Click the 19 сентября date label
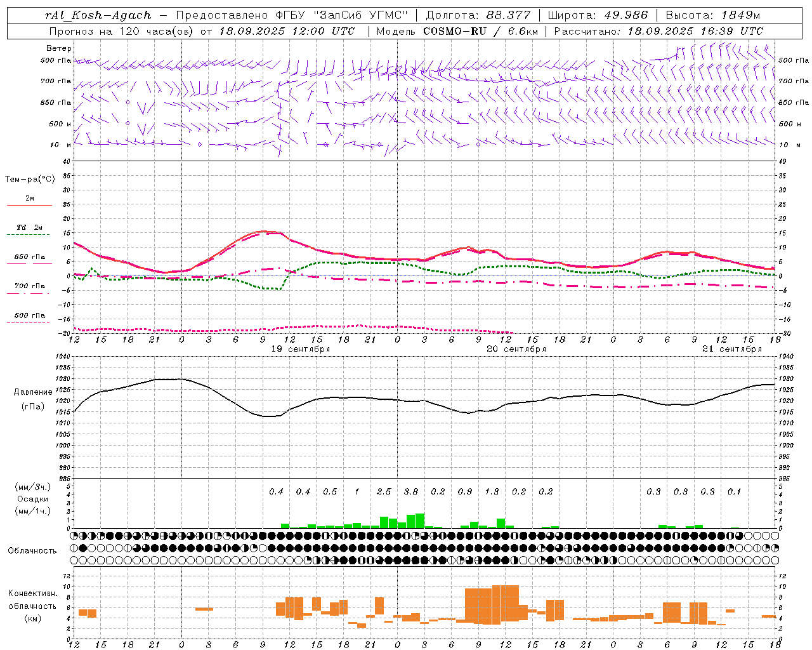812x650 pixels. pyautogui.click(x=301, y=349)
